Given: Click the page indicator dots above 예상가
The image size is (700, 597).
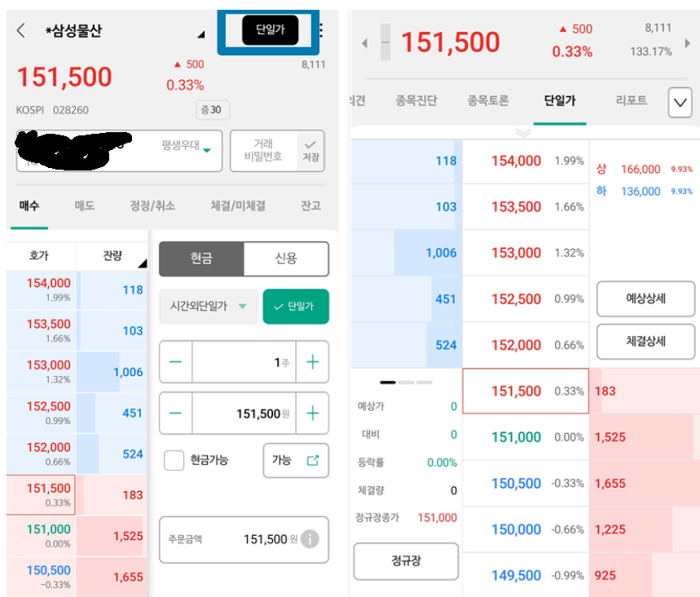Looking at the screenshot, I should tap(406, 382).
